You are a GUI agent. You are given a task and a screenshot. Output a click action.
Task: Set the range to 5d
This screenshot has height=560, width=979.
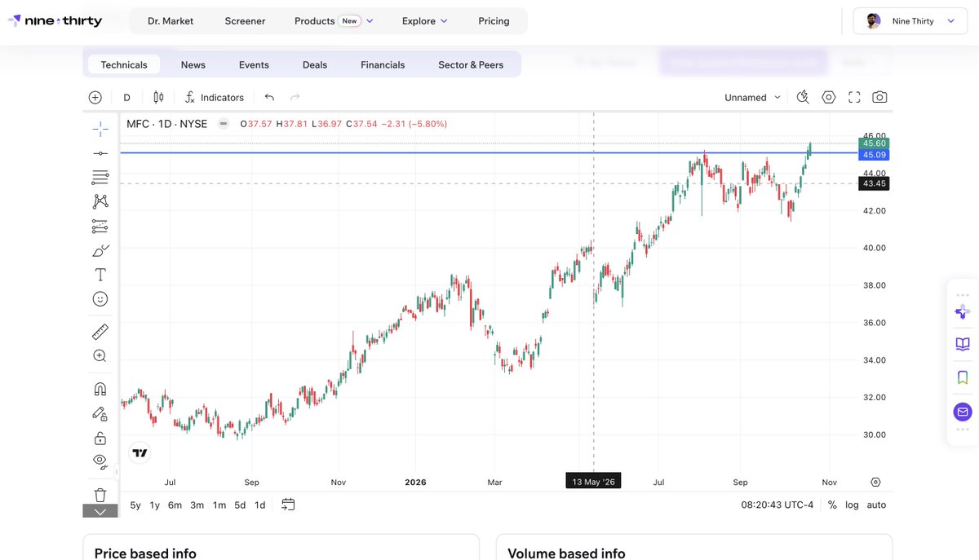(240, 505)
